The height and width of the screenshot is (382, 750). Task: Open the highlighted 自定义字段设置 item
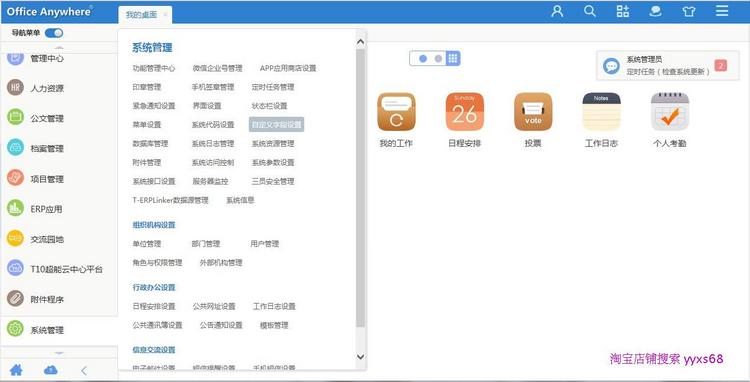(x=276, y=125)
